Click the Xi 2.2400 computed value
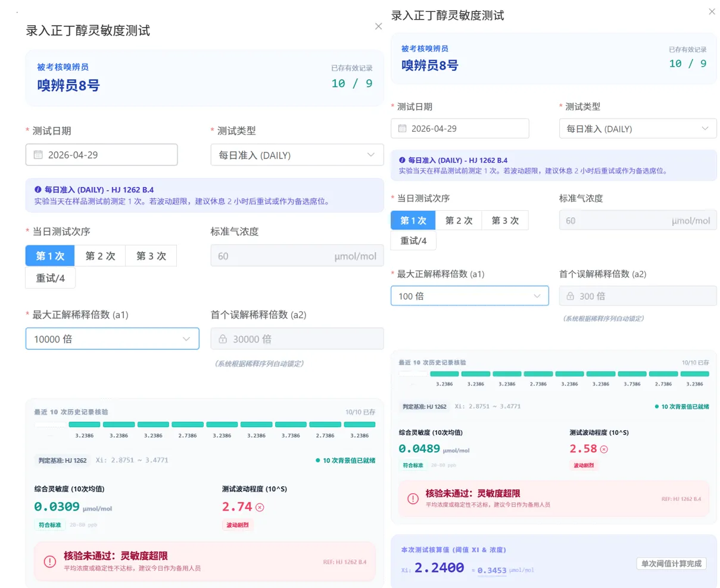This screenshot has height=588, width=720. (439, 568)
